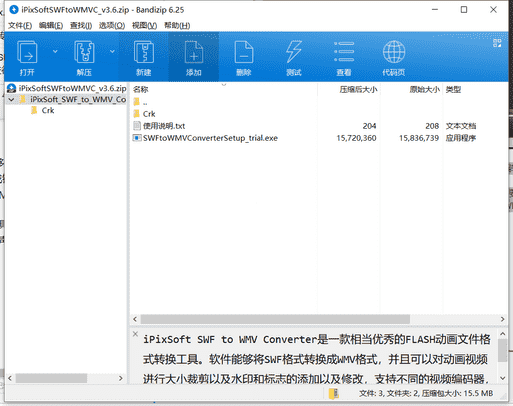Click the exe icon beside SWFtoWMVConverterSetup_trial.exe

click(x=137, y=138)
